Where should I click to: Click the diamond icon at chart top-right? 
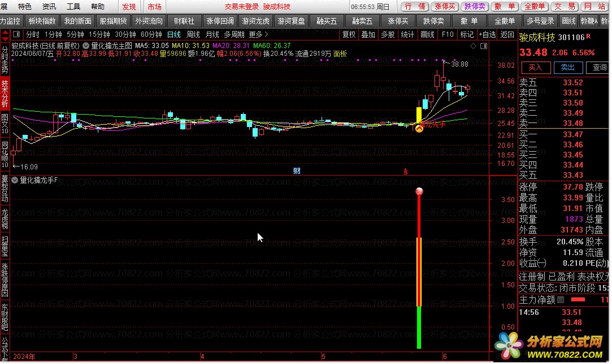click(x=473, y=46)
